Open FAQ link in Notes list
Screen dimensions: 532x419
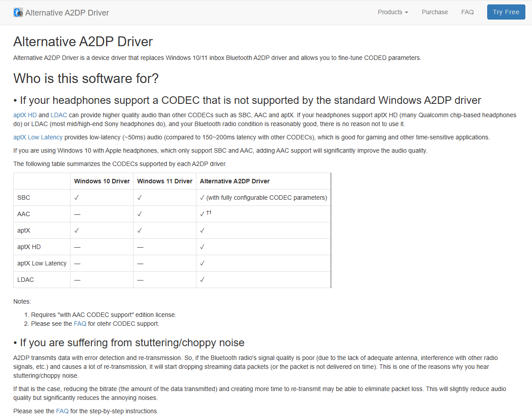click(80, 324)
